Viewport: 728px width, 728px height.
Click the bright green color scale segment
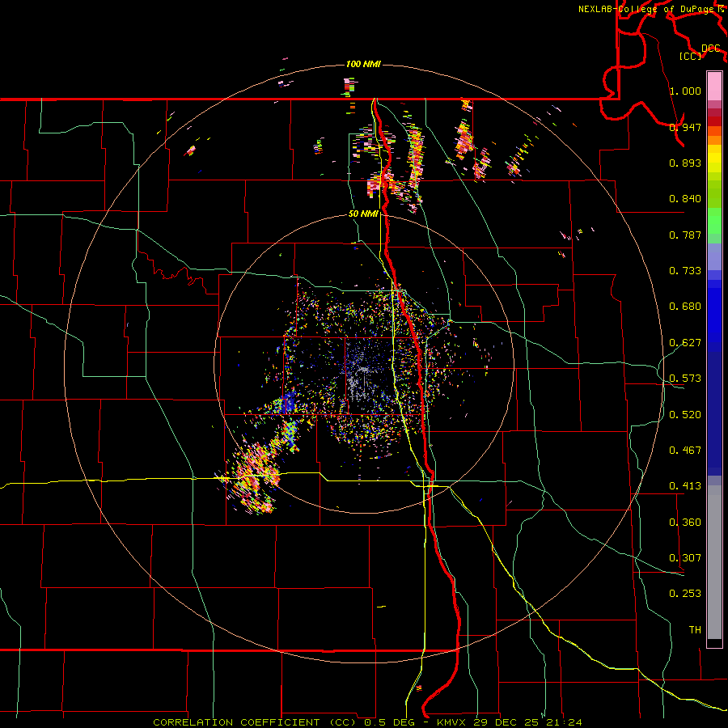(714, 221)
